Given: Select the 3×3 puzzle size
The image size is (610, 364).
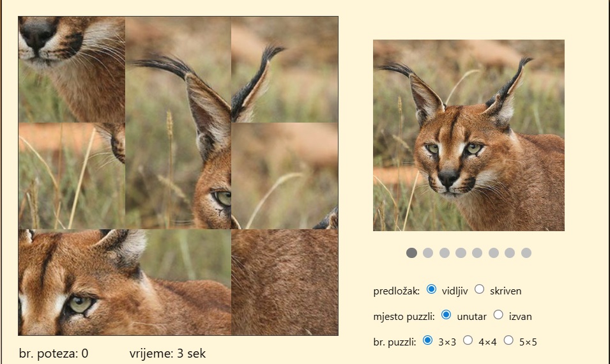Looking at the screenshot, I should [427, 340].
